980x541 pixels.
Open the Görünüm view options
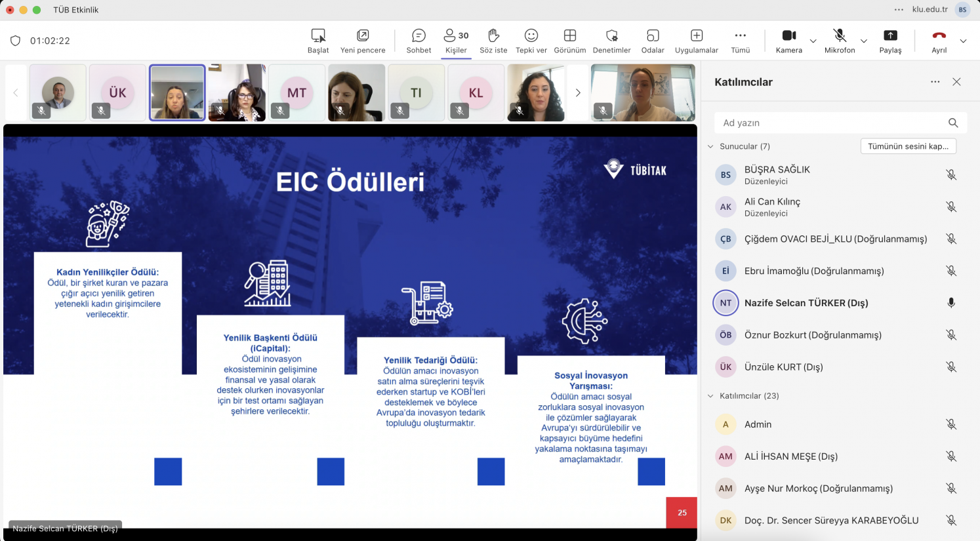tap(569, 41)
